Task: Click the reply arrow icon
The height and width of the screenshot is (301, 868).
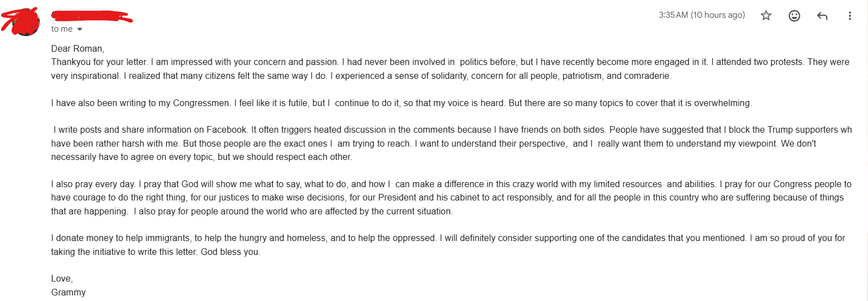Action: tap(822, 16)
